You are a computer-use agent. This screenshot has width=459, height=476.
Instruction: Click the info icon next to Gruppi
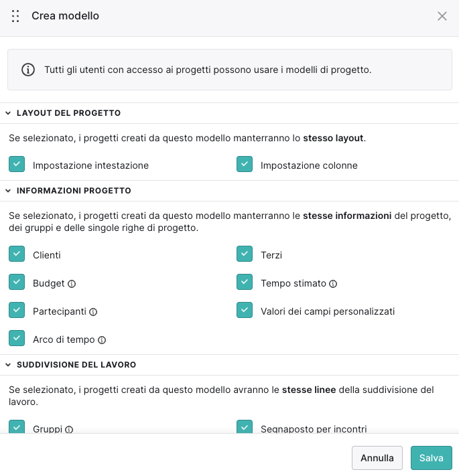(x=69, y=429)
